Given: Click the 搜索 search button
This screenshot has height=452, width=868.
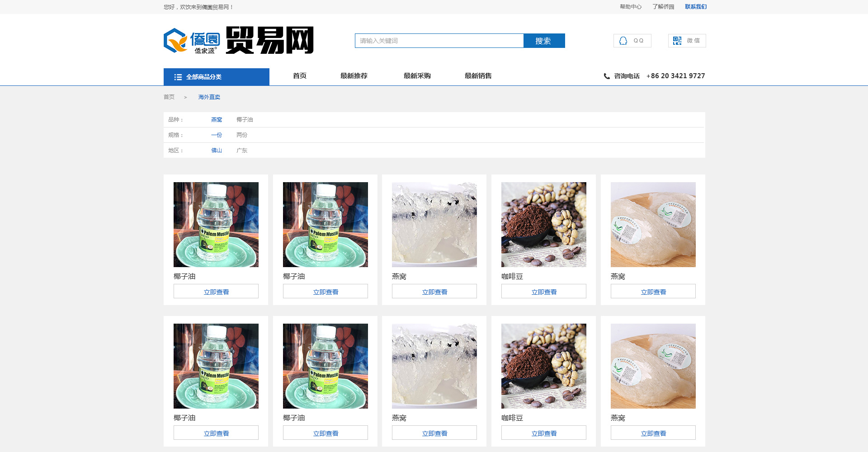Looking at the screenshot, I should coord(543,41).
